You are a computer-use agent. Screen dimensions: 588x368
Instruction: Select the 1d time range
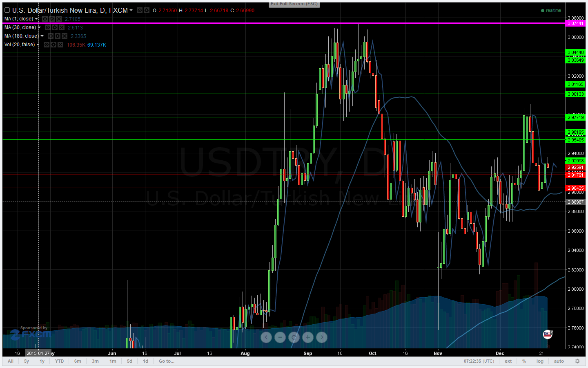coord(145,361)
